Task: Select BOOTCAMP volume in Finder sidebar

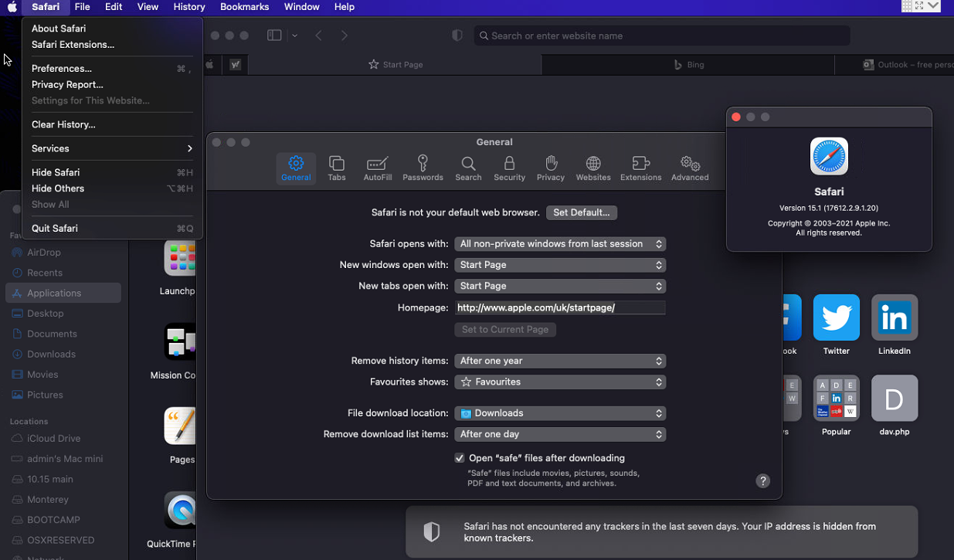Action: pos(63,520)
